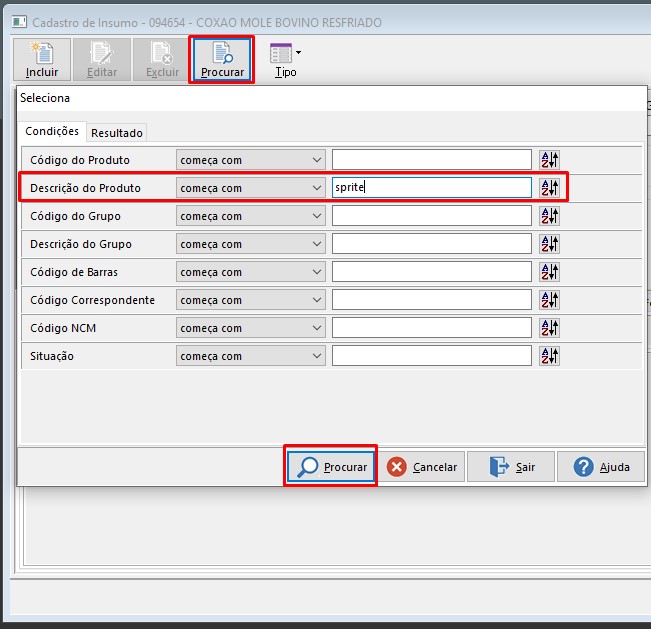Click the Código NCM label
651x629 pixels.
[x=63, y=328]
